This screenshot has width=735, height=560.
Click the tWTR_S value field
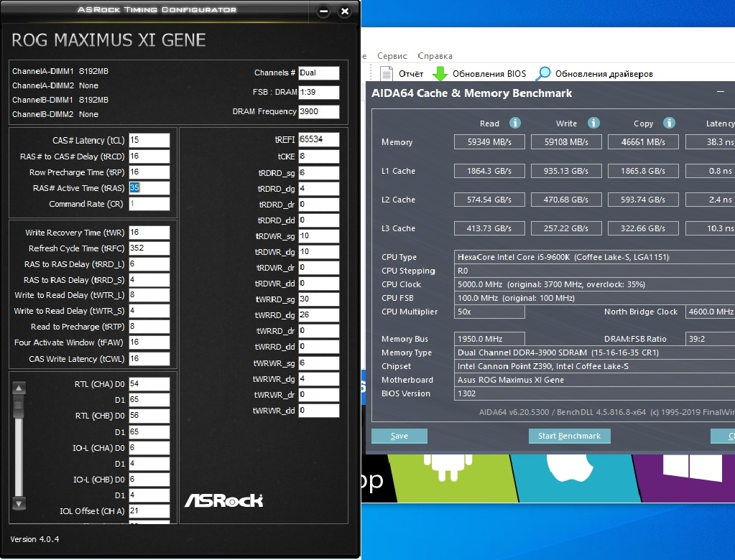point(149,310)
